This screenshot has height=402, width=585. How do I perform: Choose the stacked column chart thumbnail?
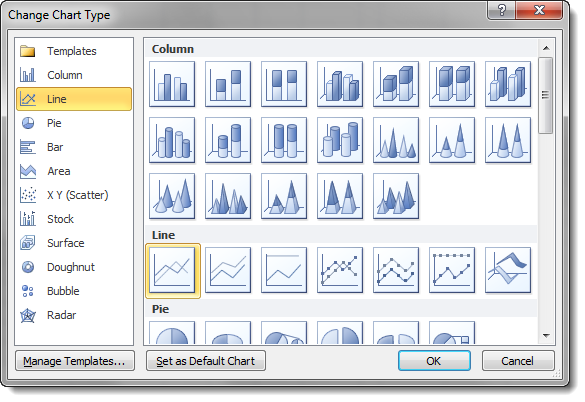pyautogui.click(x=228, y=84)
